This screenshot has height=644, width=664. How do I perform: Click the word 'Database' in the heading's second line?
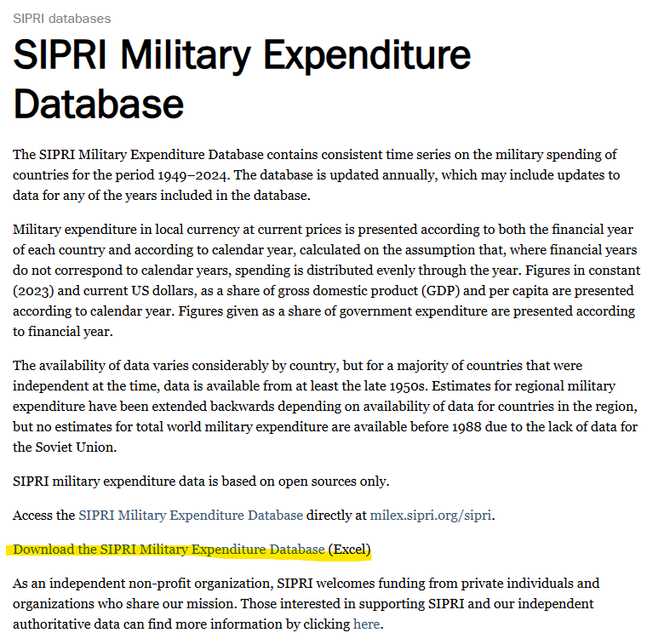99,103
